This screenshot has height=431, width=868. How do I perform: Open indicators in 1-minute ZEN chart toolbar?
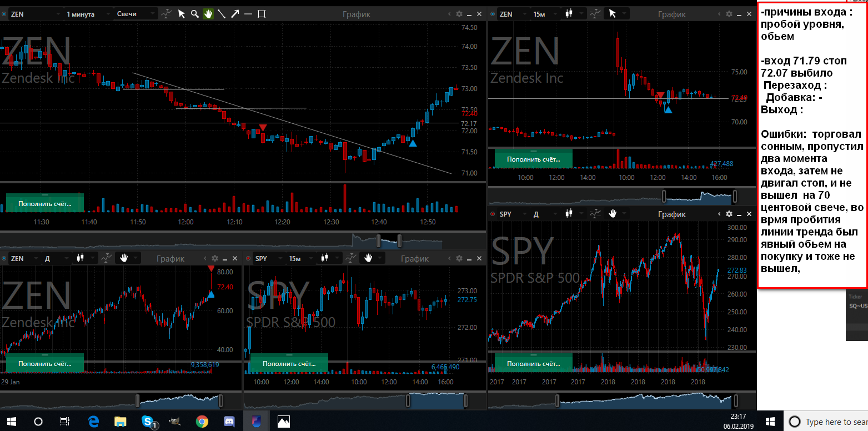coord(167,14)
